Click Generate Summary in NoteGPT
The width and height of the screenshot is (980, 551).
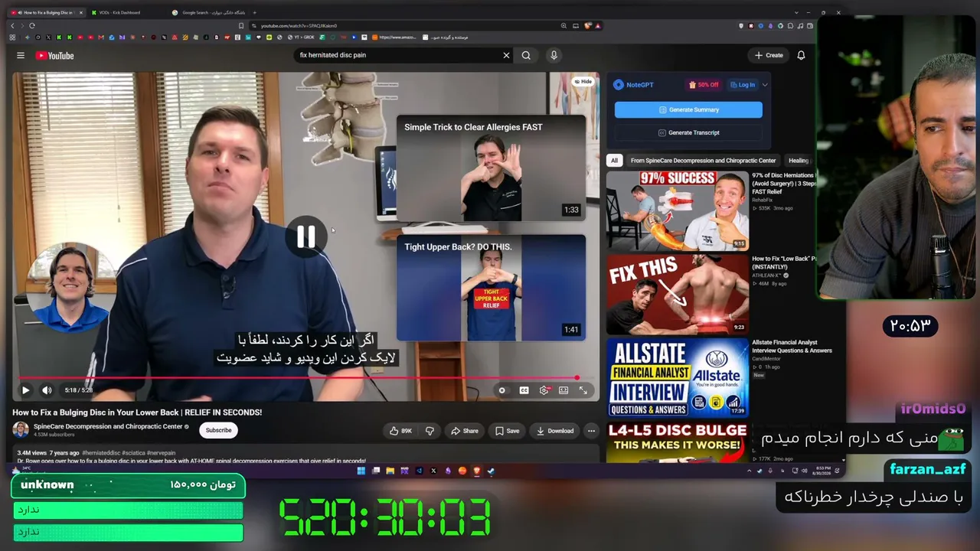click(688, 109)
